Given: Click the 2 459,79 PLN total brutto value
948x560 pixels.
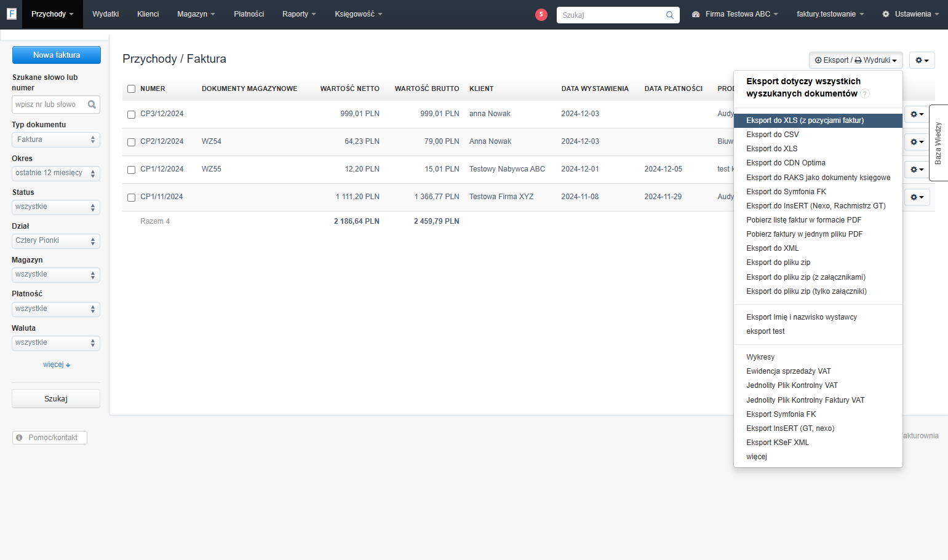Looking at the screenshot, I should (436, 221).
